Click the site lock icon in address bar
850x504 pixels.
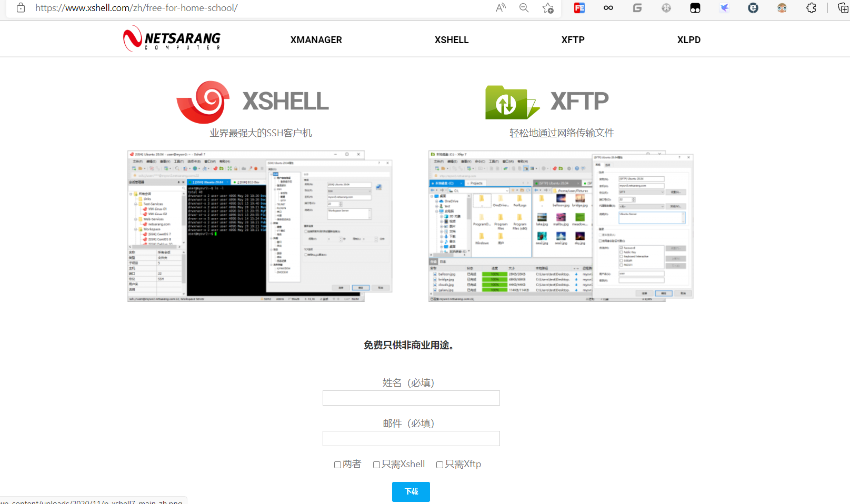coord(21,8)
